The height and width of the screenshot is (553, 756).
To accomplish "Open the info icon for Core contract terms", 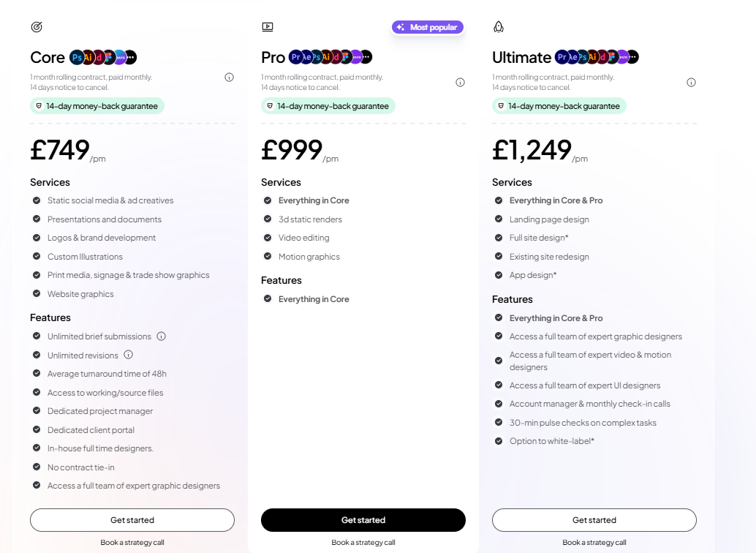I will tap(229, 77).
